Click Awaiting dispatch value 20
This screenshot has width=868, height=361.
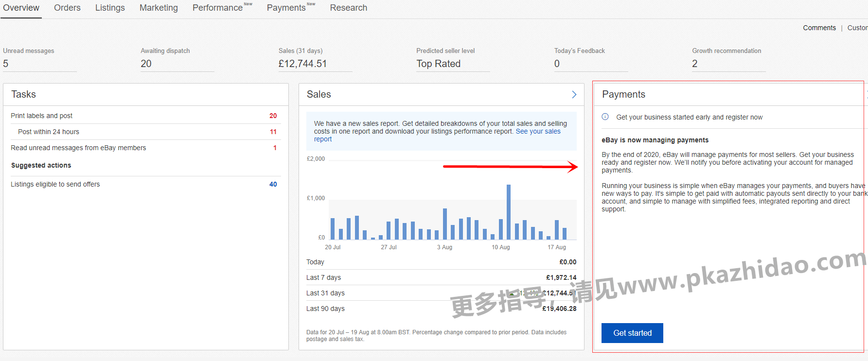[146, 64]
